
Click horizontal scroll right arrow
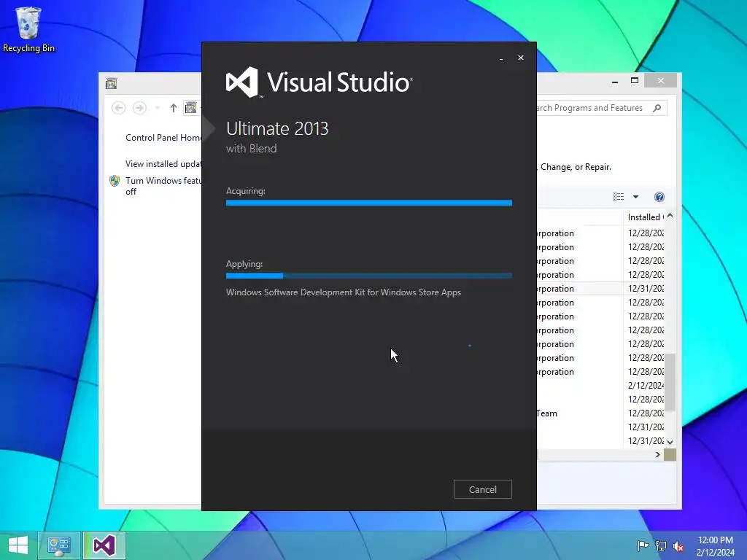click(658, 455)
